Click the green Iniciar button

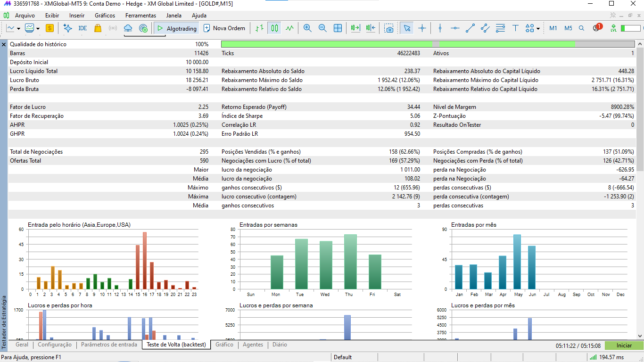pyautogui.click(x=624, y=346)
